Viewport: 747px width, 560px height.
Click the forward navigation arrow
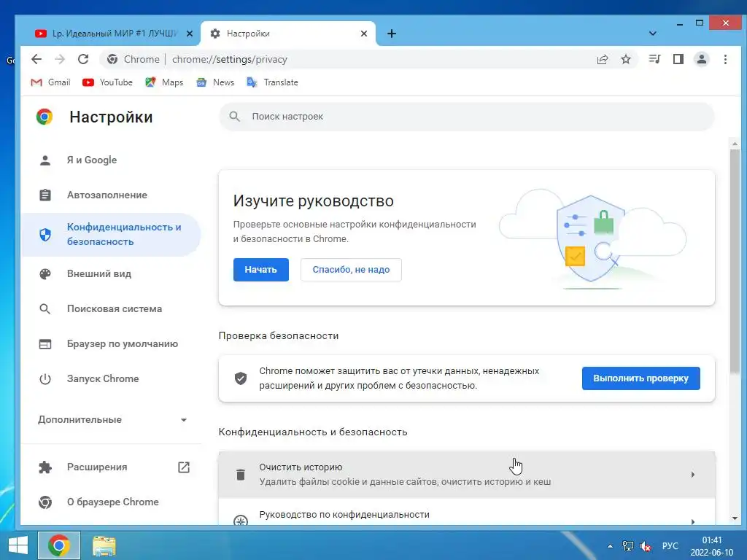click(60, 59)
